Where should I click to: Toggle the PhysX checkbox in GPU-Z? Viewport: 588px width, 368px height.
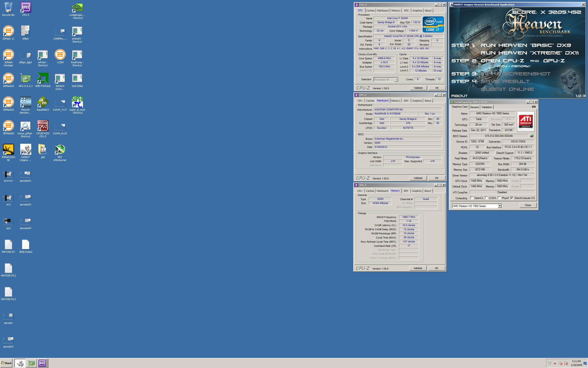pos(499,198)
